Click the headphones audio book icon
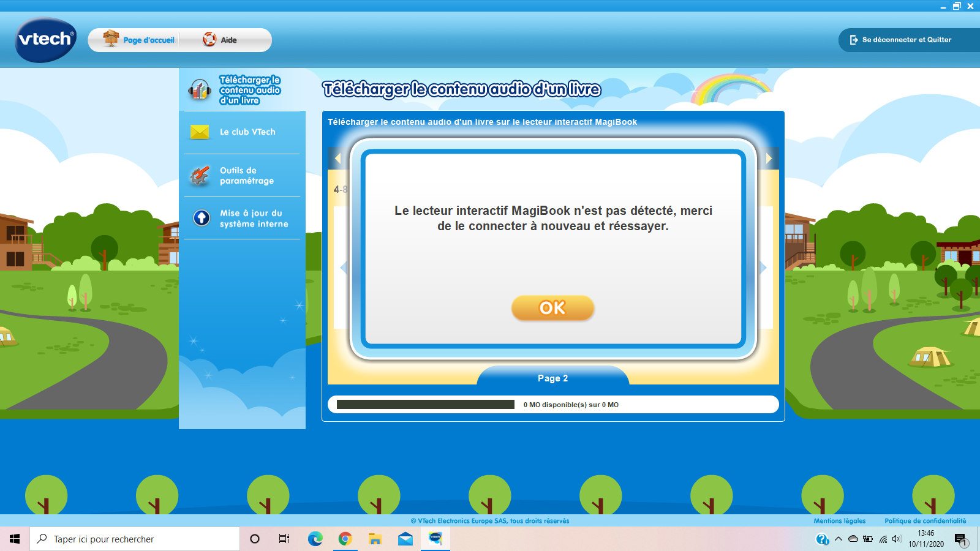This screenshot has width=980, height=551. coord(200,90)
